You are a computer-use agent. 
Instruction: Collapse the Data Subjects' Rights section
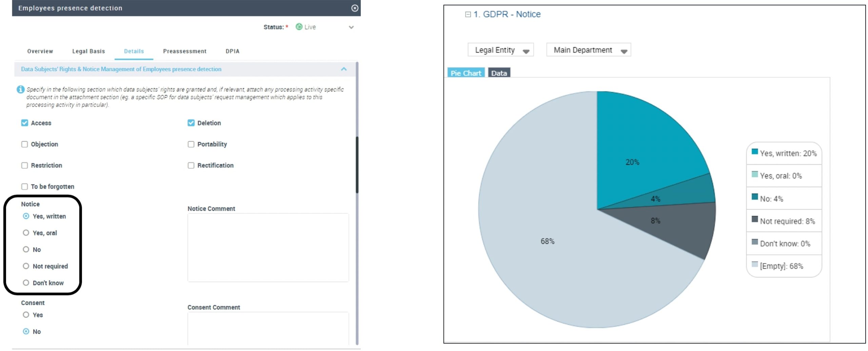(343, 69)
